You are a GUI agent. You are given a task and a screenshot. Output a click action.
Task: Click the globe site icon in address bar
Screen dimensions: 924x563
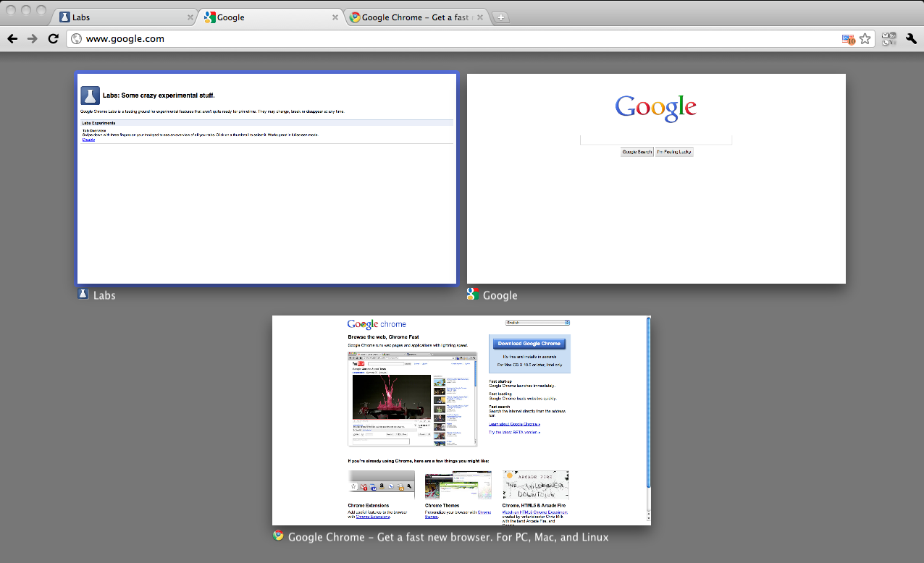(77, 39)
